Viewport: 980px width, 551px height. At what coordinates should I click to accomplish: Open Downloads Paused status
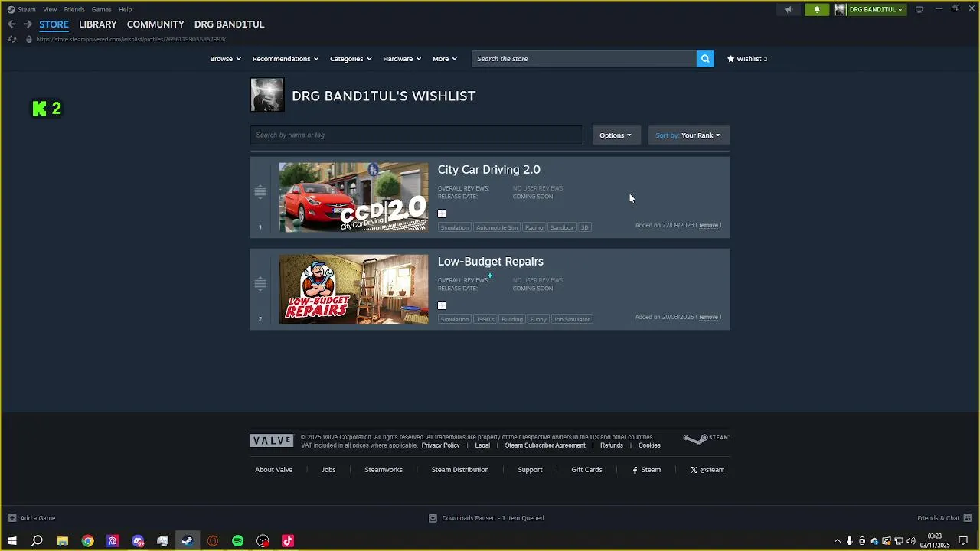(486, 518)
